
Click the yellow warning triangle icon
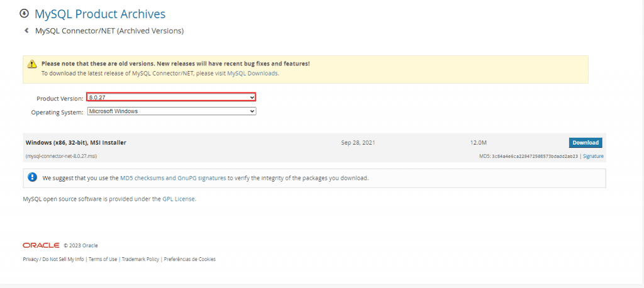(31, 64)
